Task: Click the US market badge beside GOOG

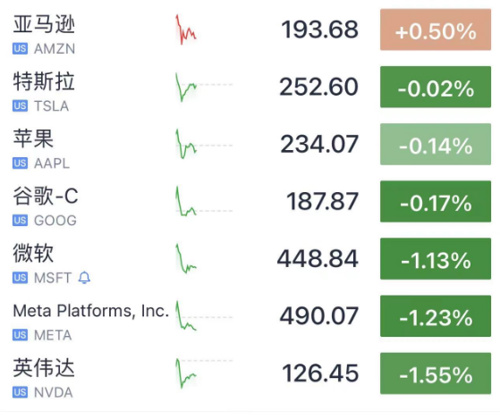Action: click(20, 220)
